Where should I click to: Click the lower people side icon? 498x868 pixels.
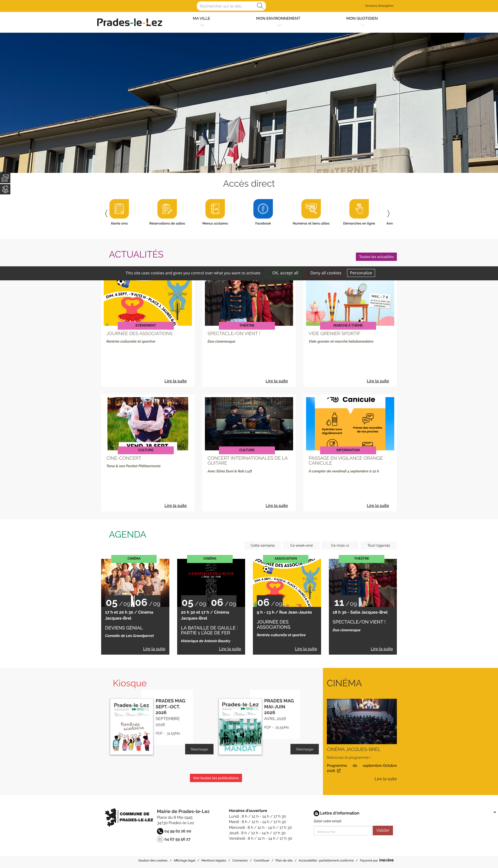click(5, 189)
